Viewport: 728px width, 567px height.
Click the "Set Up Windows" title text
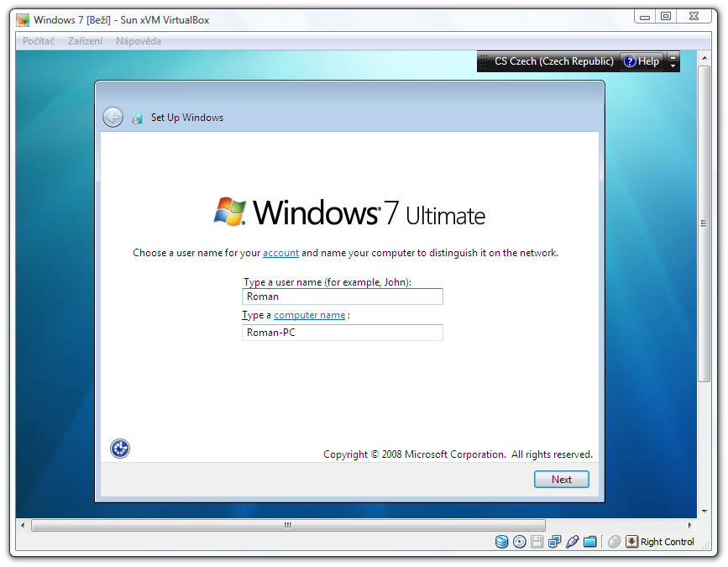click(x=187, y=118)
